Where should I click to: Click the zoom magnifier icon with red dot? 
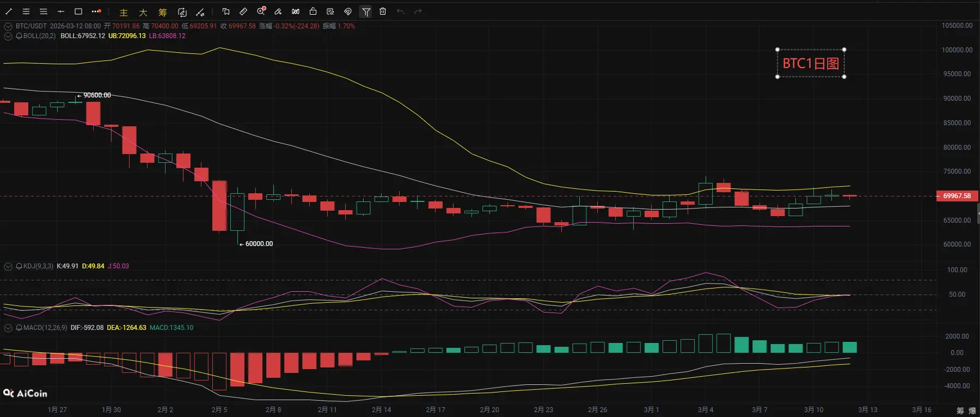261,11
